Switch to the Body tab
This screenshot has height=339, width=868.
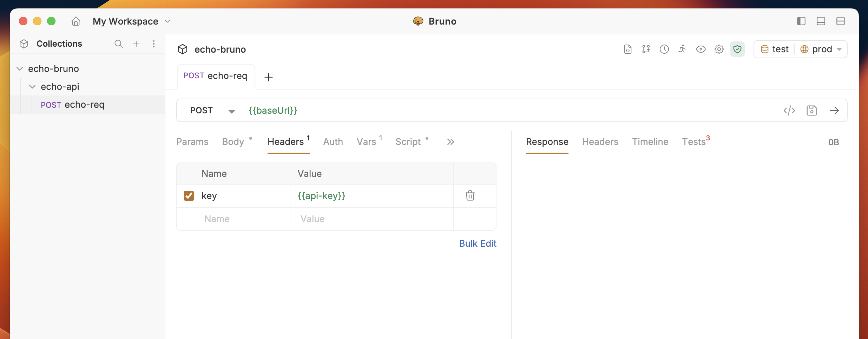[x=233, y=142]
